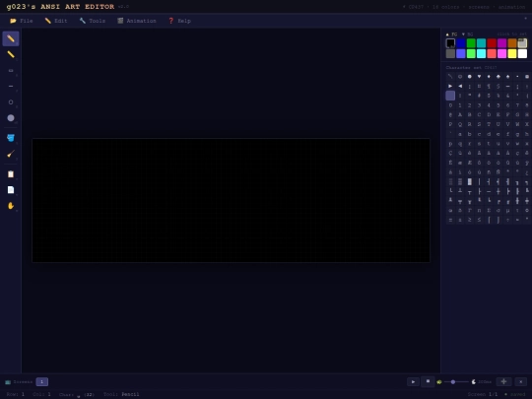This screenshot has width=532, height=399.
Task: Pick the bright green swatch
Action: pos(471,53)
